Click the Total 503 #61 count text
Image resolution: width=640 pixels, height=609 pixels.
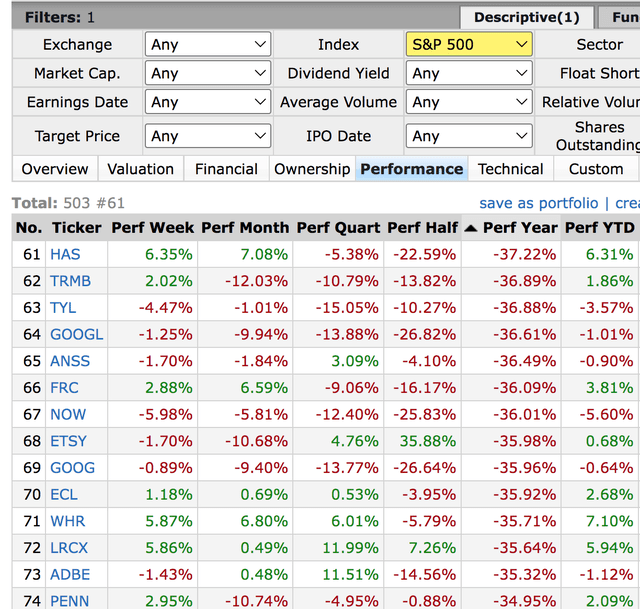(68, 203)
